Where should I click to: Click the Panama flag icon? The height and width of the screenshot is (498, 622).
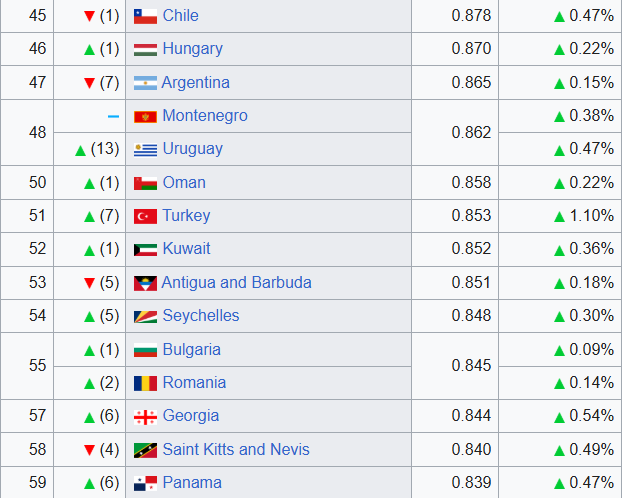[x=146, y=483]
